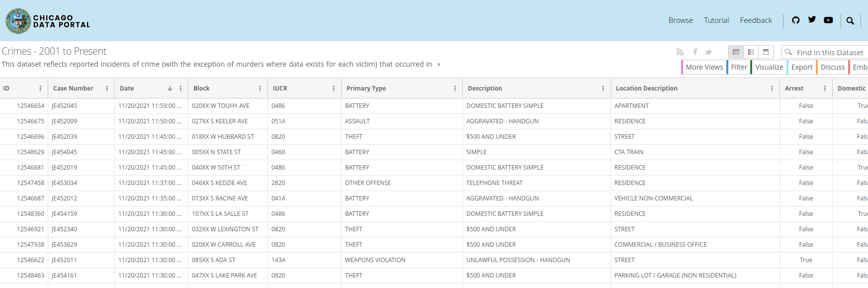Screen dimensions: 868x288
Task: Click the Date sort descending arrow
Action: (170, 89)
